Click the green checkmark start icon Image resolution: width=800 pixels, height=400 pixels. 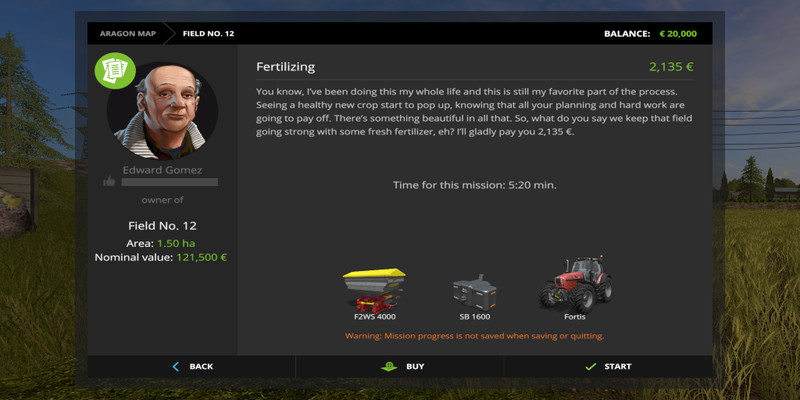pyautogui.click(x=591, y=366)
